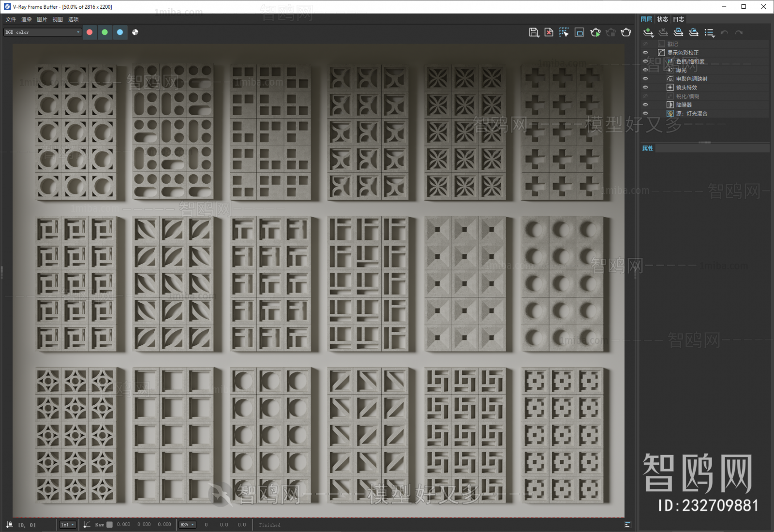Hide the 电影色调映射 layer
Viewport: 774px width, 532px height.
coord(645,79)
